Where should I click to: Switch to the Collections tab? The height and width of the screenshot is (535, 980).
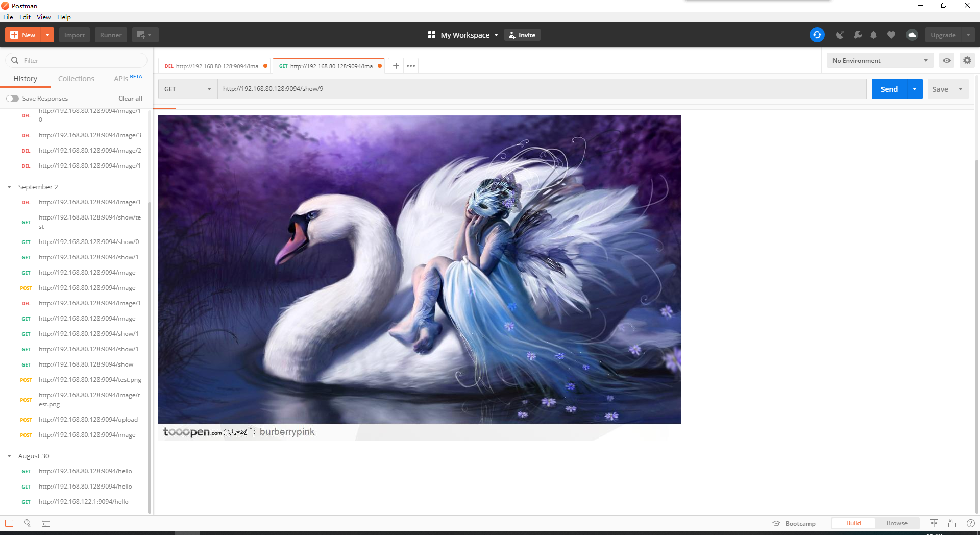click(x=76, y=79)
